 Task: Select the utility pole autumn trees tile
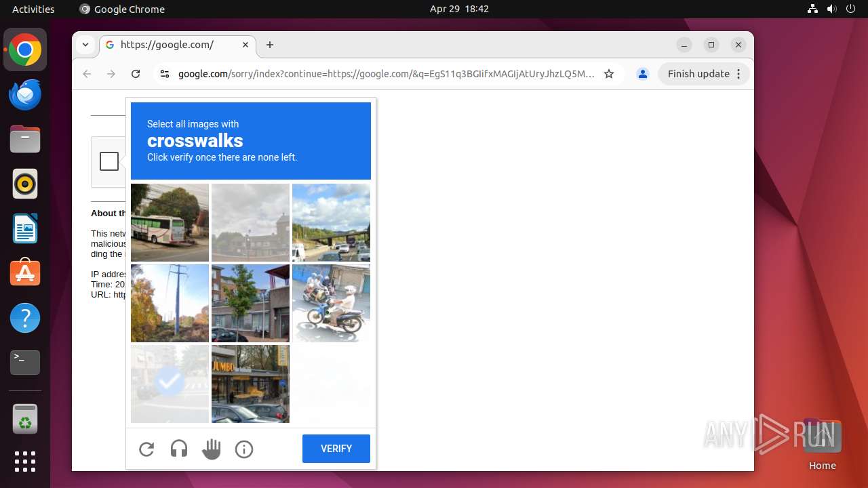pos(170,303)
